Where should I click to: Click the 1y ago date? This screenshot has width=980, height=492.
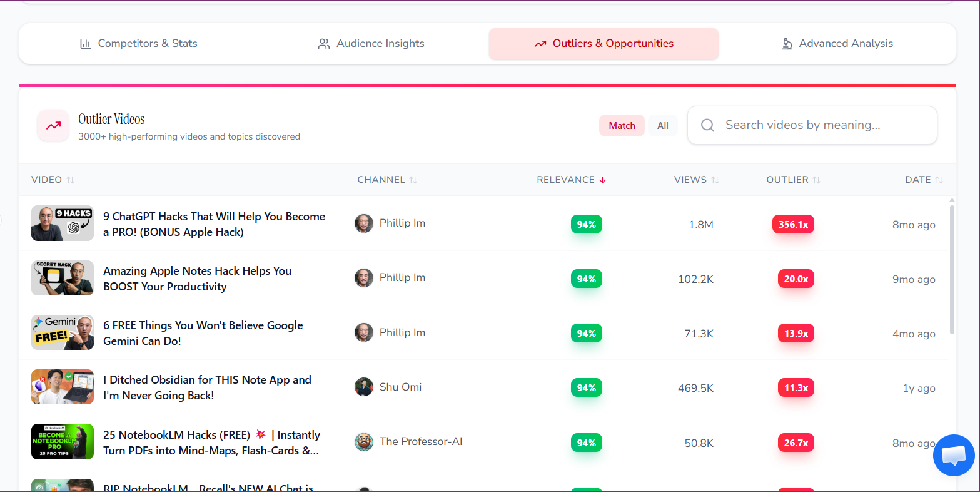[919, 388]
